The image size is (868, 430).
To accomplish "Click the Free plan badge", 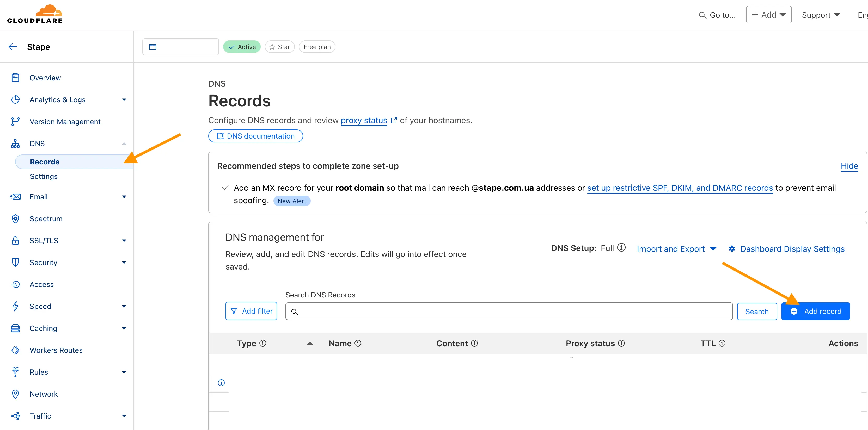I will coord(317,47).
